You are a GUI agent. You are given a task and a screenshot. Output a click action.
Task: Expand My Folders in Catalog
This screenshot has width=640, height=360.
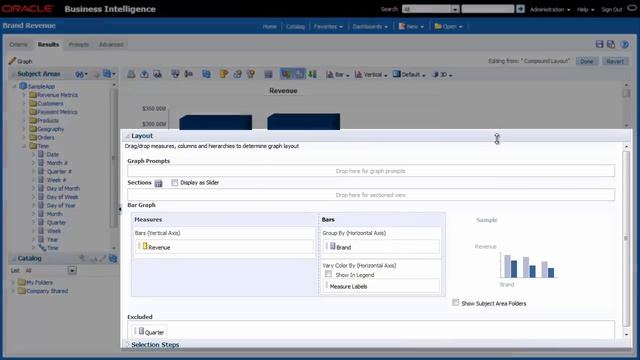click(x=13, y=282)
